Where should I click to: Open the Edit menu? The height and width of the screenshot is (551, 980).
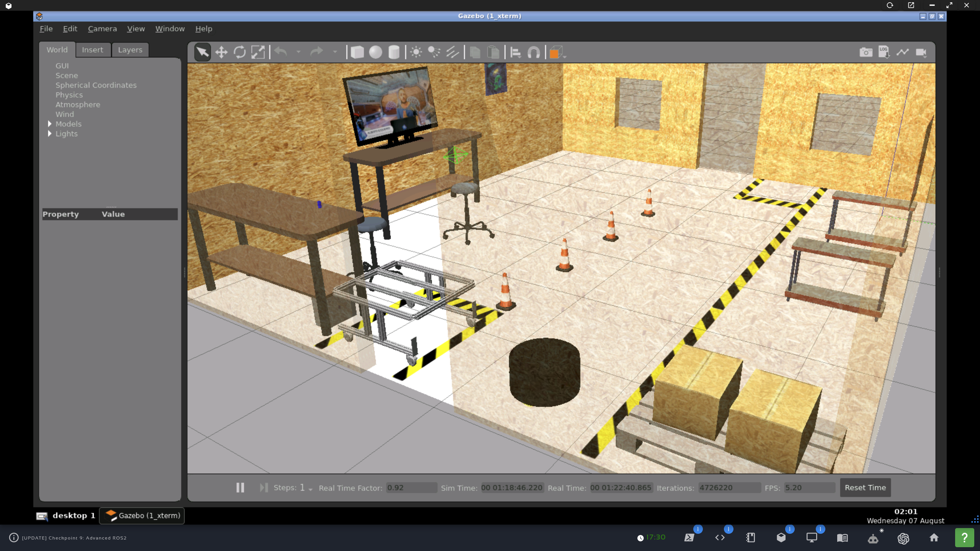70,28
